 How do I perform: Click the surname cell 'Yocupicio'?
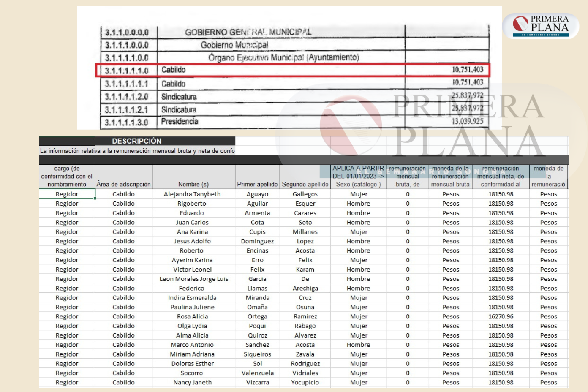coord(305,382)
